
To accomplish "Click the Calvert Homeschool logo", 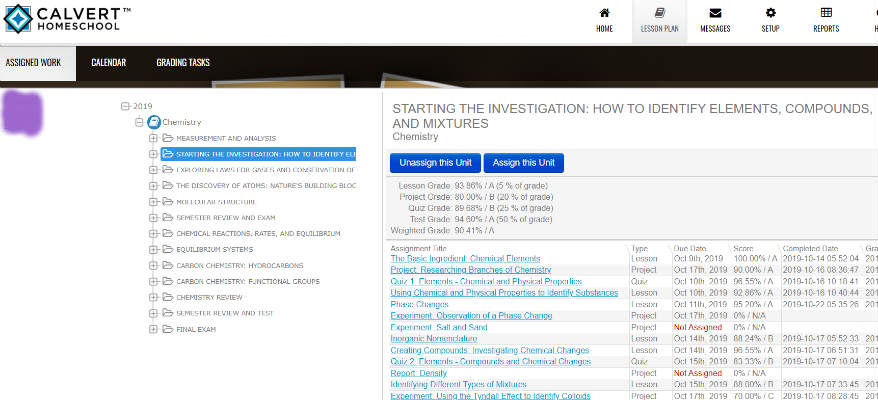I will click(70, 18).
